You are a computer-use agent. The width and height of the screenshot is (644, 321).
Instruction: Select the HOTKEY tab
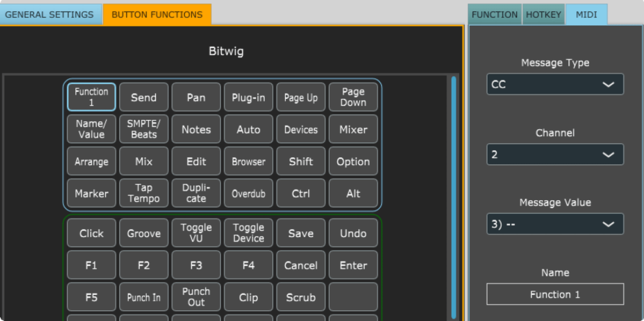[543, 14]
